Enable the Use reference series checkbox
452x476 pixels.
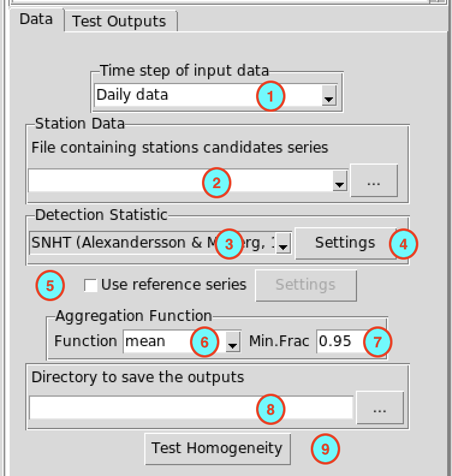click(x=91, y=285)
